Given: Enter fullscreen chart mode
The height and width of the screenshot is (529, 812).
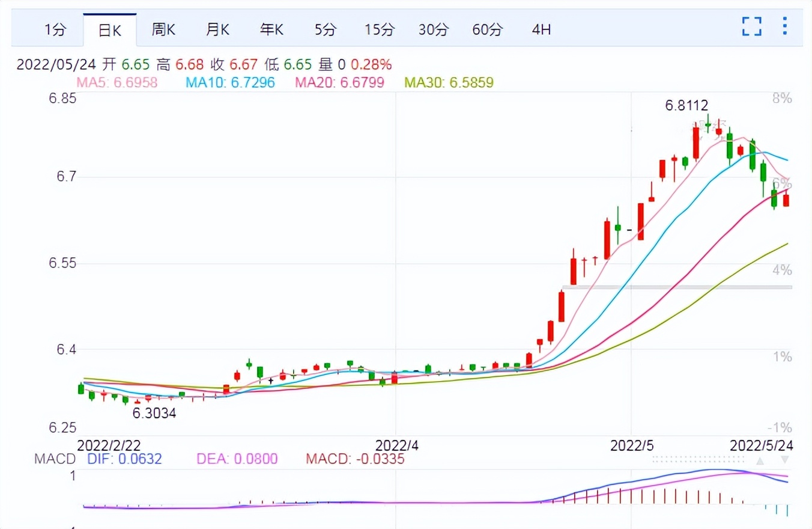Looking at the screenshot, I should coord(751,26).
